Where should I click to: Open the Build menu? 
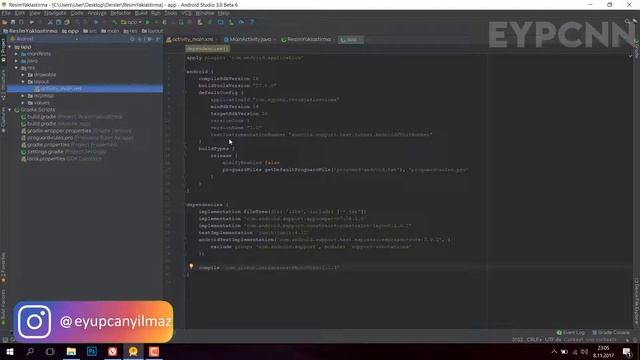[x=141, y=13]
